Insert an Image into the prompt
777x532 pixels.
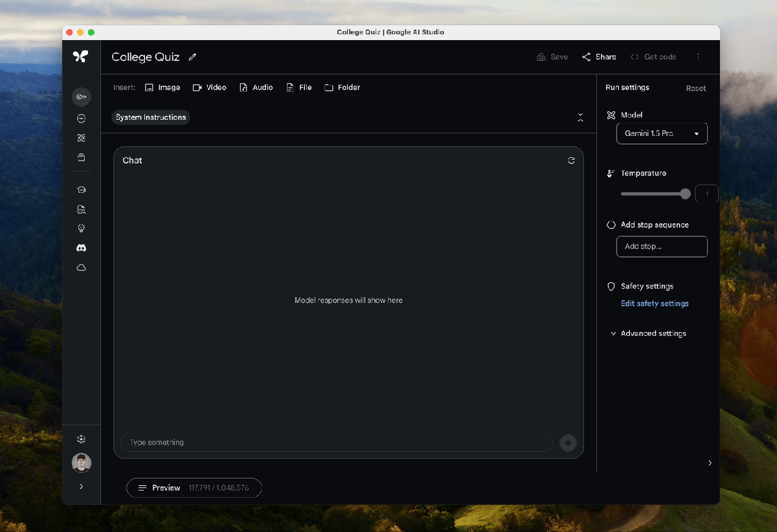(162, 87)
